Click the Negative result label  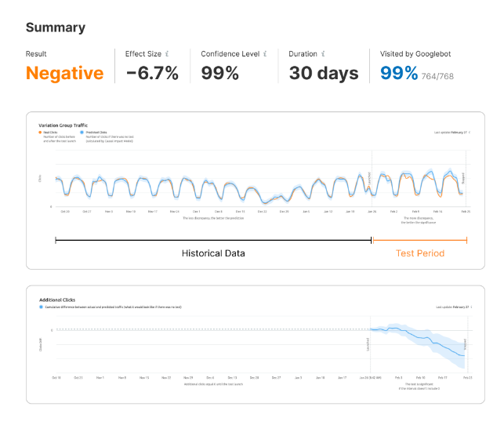[x=64, y=74]
